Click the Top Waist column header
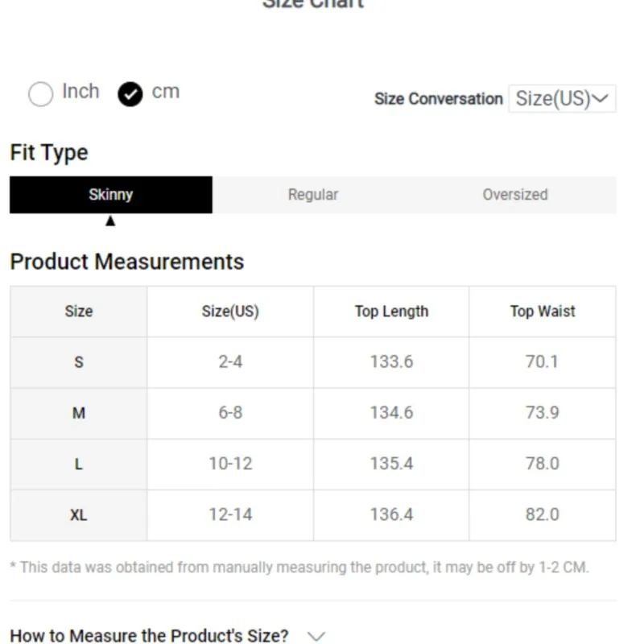This screenshot has width=644, height=644. [x=543, y=312]
